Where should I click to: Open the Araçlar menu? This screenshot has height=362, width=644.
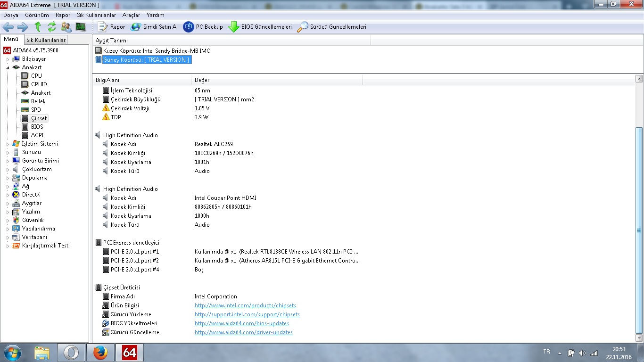(131, 15)
